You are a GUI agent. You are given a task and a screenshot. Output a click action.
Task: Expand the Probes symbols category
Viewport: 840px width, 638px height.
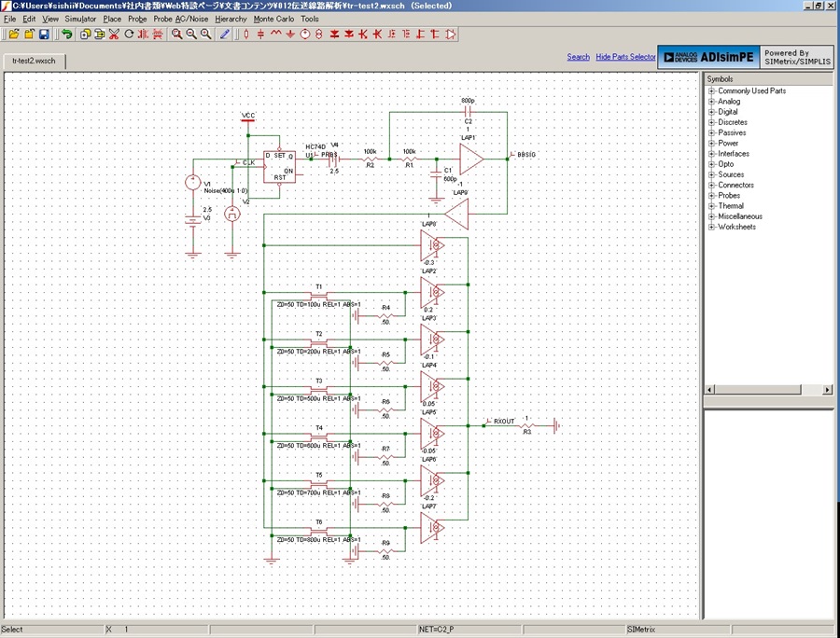tap(712, 195)
